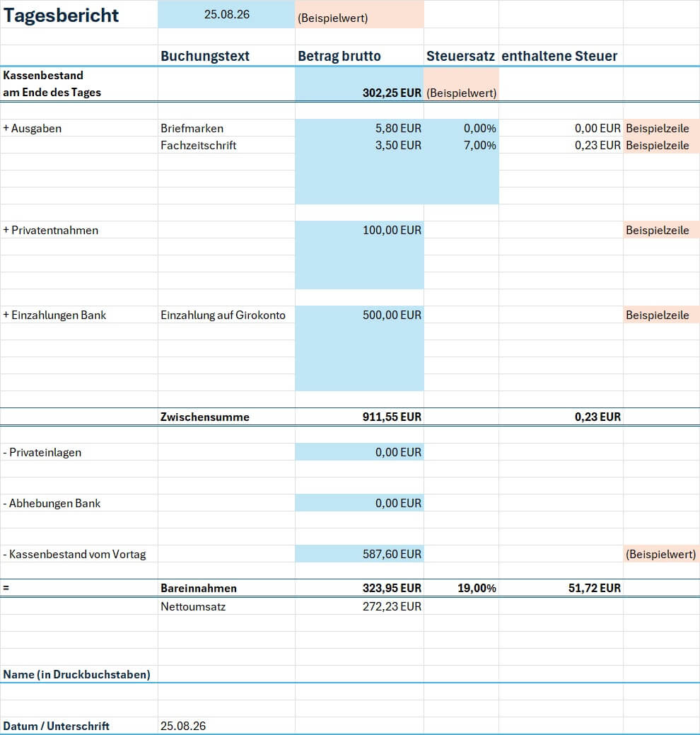
Task: Click the Privateinlagen amount cell
Action: click(x=359, y=452)
